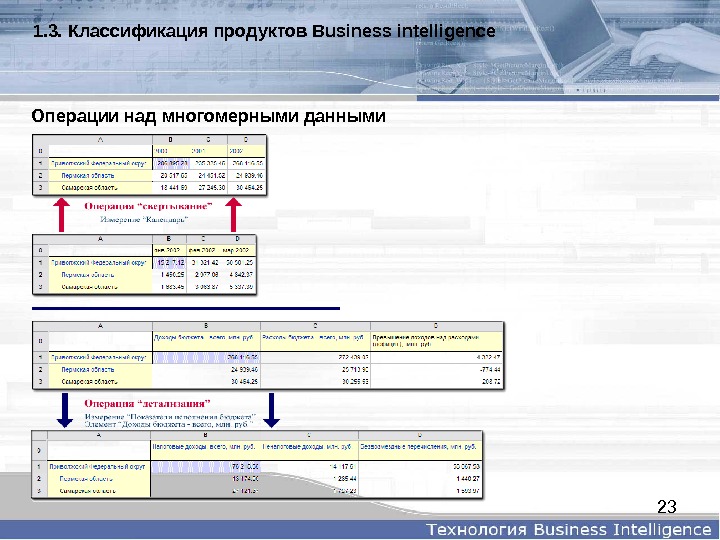Click the red label "Операция свертывание"
The width and height of the screenshot is (720, 540).
click(148, 206)
